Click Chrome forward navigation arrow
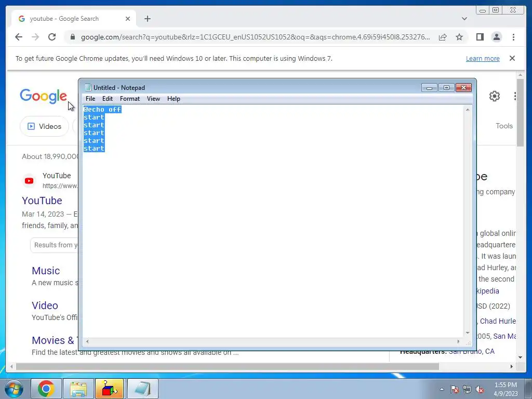 [x=35, y=37]
